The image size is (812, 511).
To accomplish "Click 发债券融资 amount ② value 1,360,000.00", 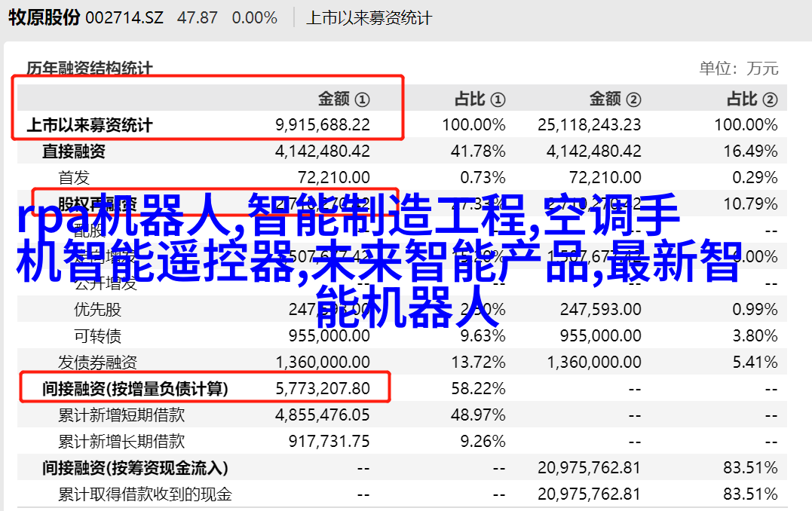I will 594,363.
